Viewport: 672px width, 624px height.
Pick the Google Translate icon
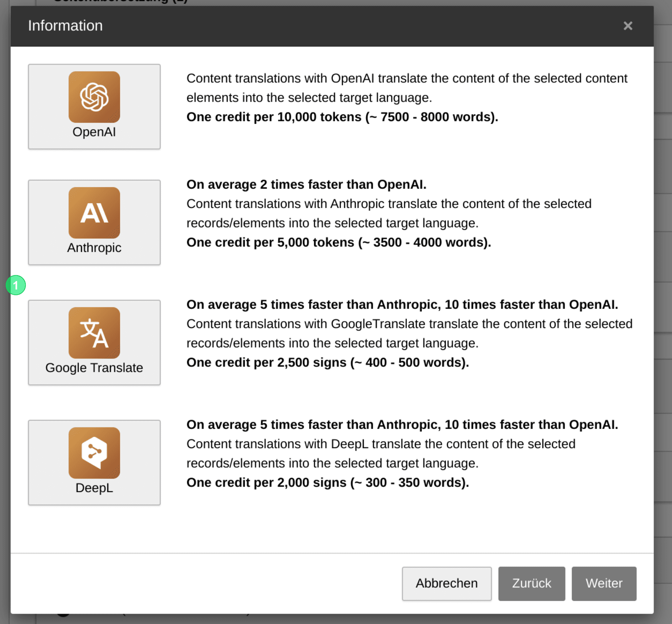pyautogui.click(x=94, y=333)
